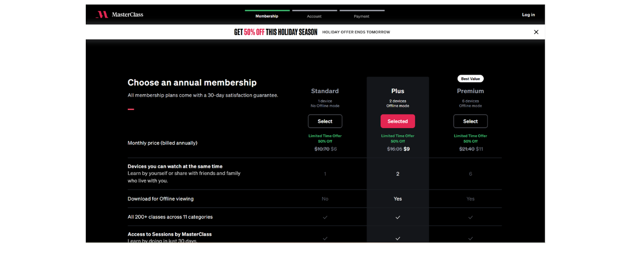Screen dimensions: 644x253
Task: Click the Selected button for Plus
Action: (397, 121)
